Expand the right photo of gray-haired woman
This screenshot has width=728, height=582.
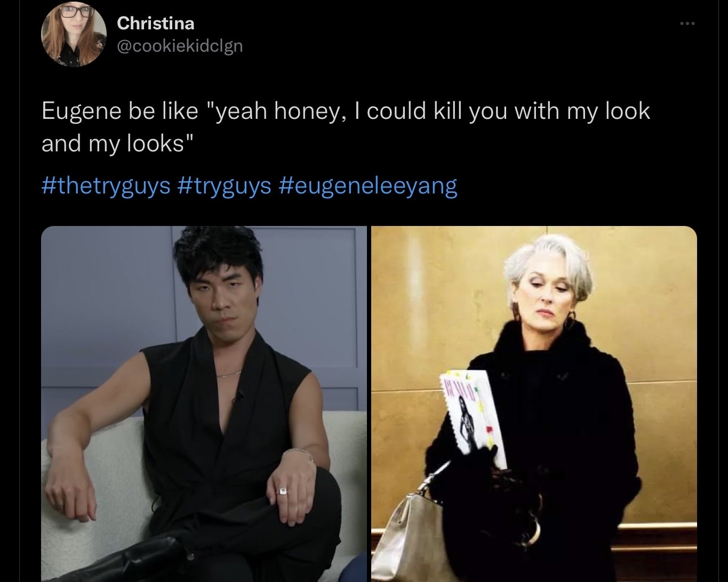click(x=534, y=403)
